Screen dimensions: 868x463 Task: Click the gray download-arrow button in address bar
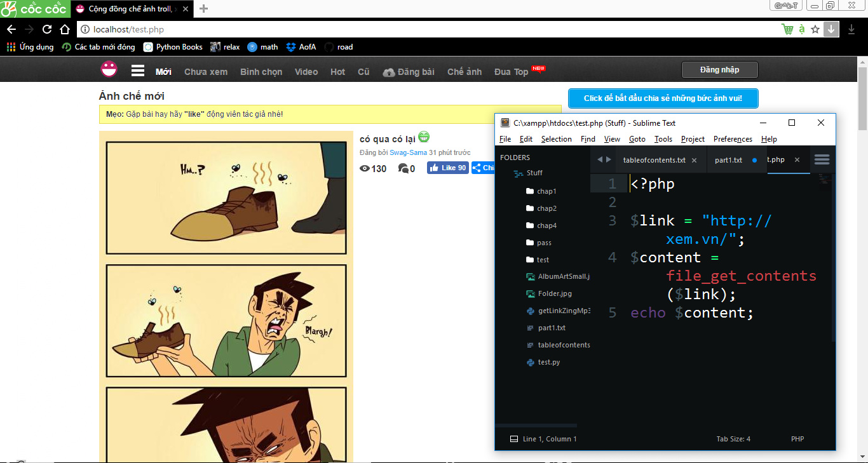tap(831, 29)
